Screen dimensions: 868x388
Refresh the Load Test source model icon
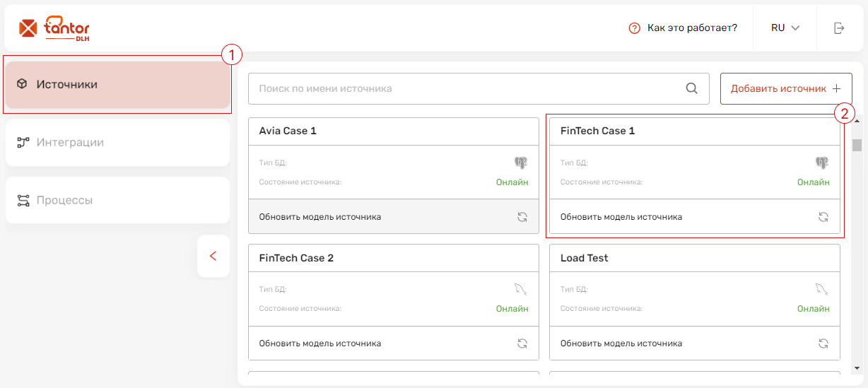(823, 343)
